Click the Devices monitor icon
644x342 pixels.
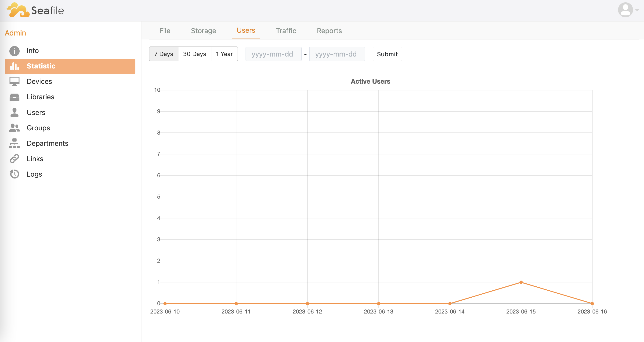click(14, 82)
